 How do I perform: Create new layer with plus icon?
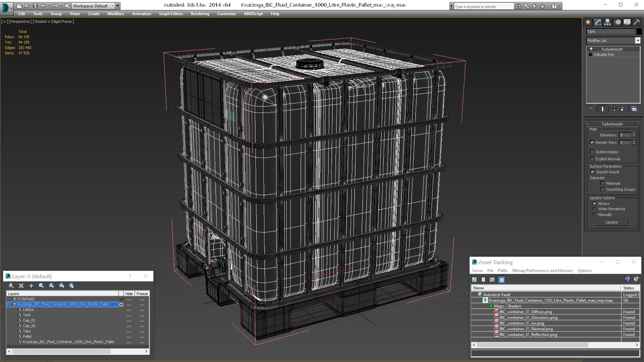click(x=31, y=286)
